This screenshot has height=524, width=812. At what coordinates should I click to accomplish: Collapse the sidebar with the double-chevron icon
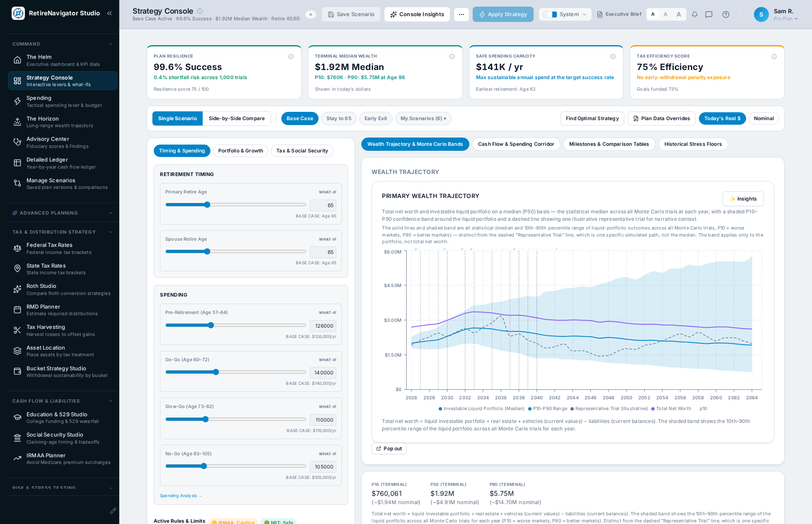coord(109,13)
